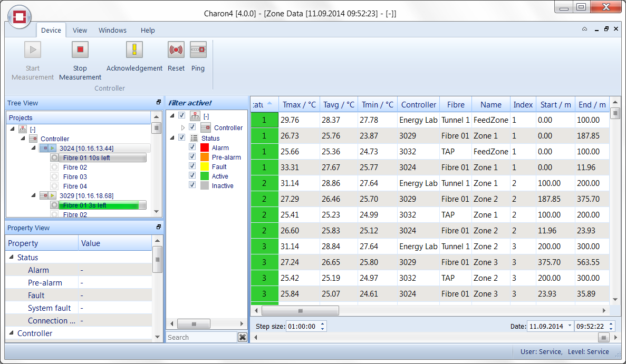Uncheck the Alarm status filter

(192, 147)
